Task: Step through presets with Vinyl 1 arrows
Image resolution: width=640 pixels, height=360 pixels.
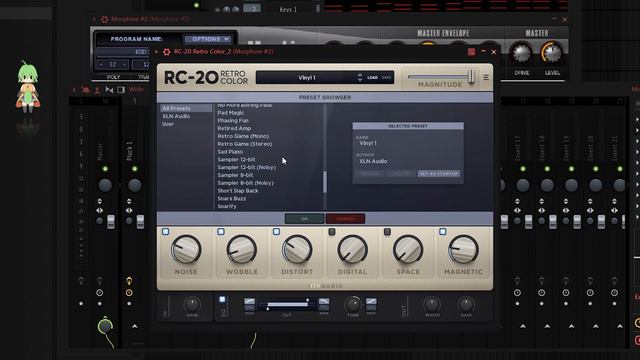Action: [360, 77]
